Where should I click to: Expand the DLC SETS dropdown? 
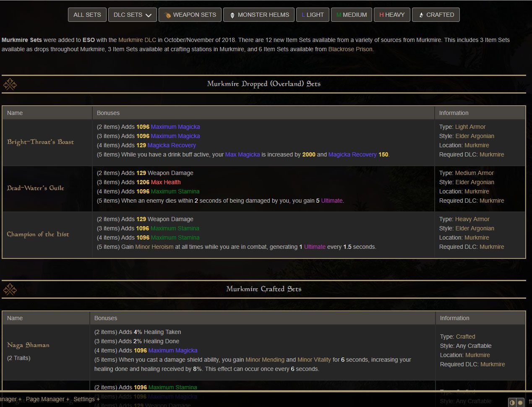tap(132, 15)
